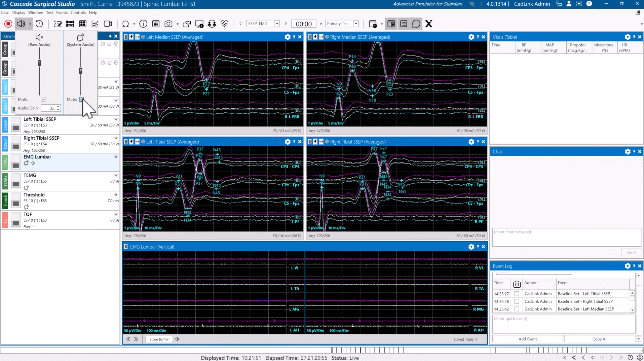Viewport: 644px width, 361px height.
Task: Open the history clock icon in toolbar
Action: pos(39,24)
